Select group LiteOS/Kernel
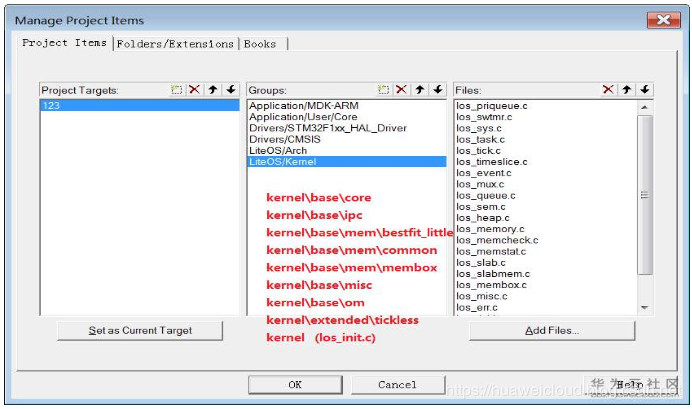This screenshot has height=409, width=692. [347, 161]
